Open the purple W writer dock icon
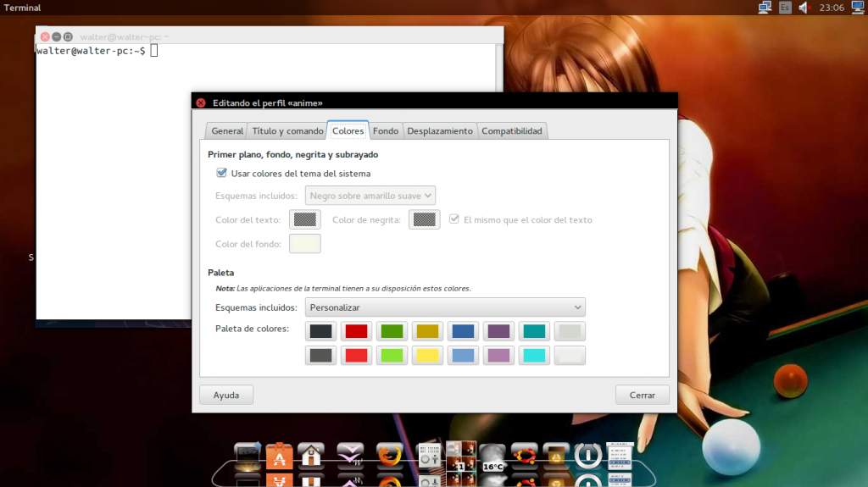868x487 pixels. click(x=350, y=456)
